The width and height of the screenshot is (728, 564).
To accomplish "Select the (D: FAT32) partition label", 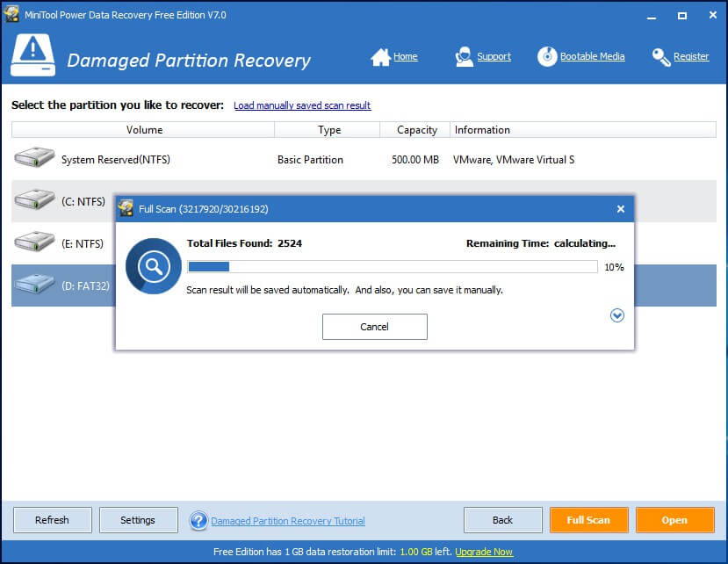I will 85,286.
